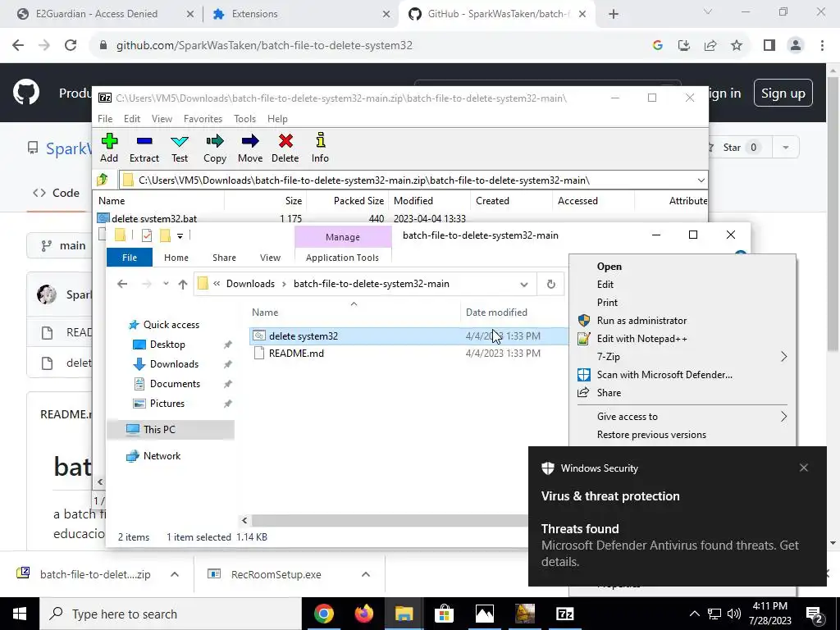Open the Star dropdown arrow on GitHub
The height and width of the screenshot is (630, 840).
[785, 148]
